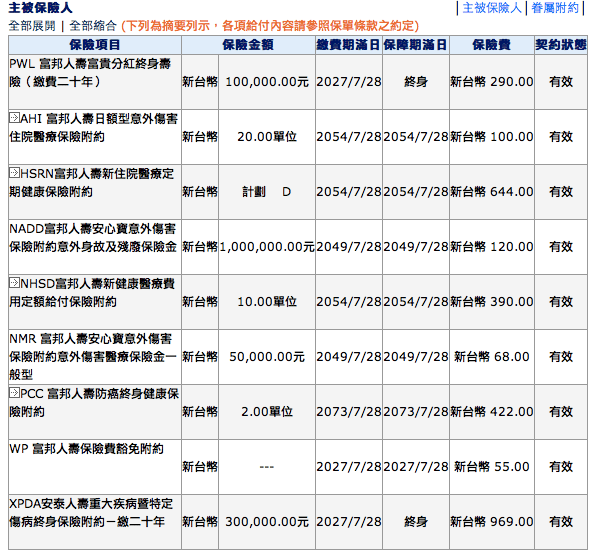The image size is (594, 555).
Task: Click the orange summary notice text
Action: click(270, 26)
